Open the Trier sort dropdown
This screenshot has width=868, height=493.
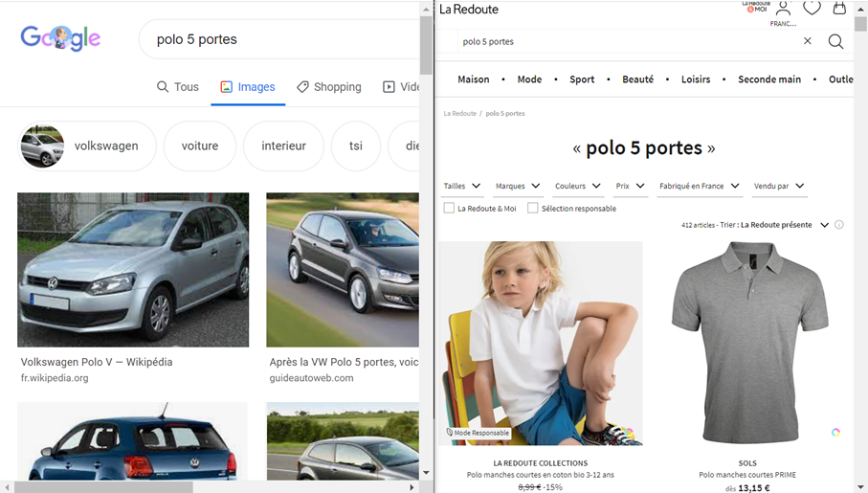(774, 225)
